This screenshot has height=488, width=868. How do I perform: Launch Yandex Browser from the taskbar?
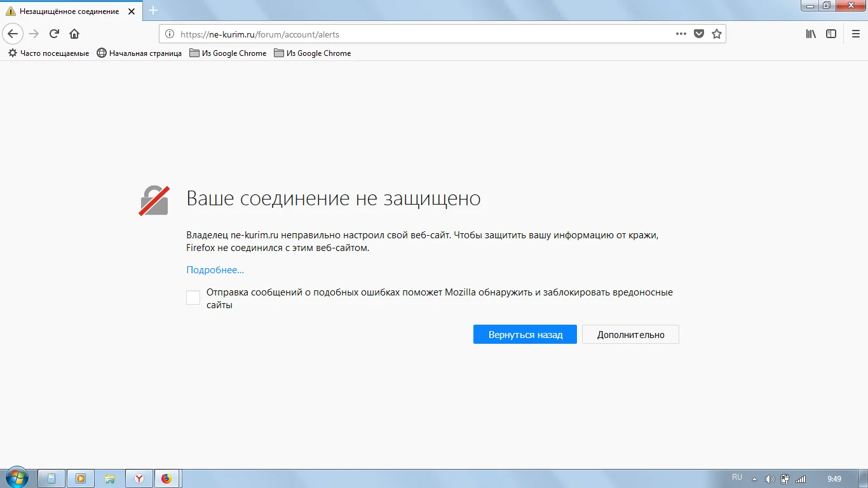point(139,478)
